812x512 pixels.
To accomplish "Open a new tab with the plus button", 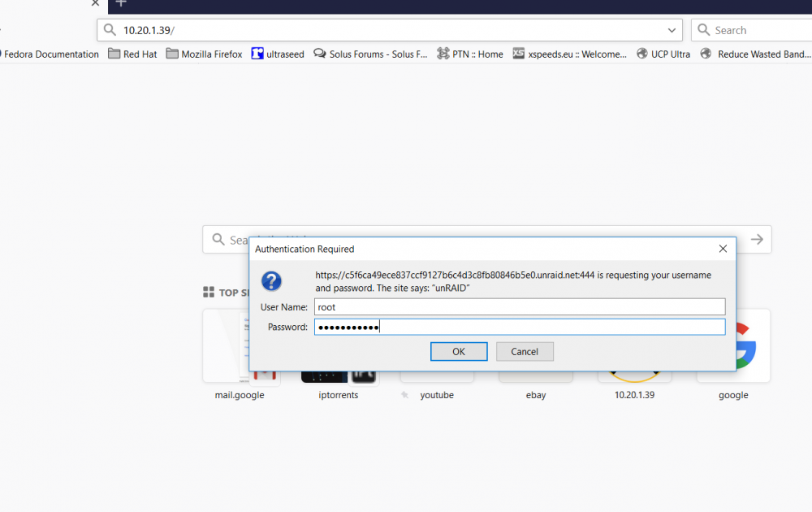I will pos(121,3).
